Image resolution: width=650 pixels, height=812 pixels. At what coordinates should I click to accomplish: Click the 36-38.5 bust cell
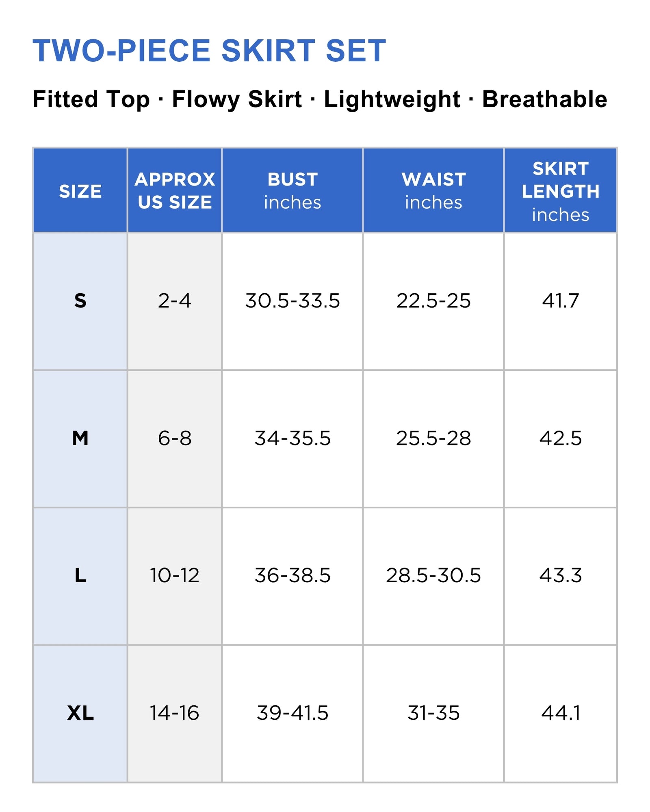(292, 576)
